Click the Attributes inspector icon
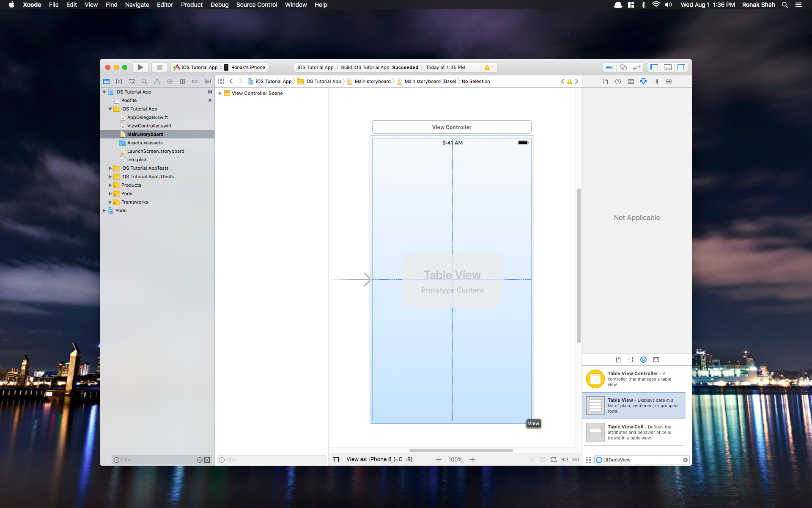This screenshot has height=508, width=812. click(643, 81)
